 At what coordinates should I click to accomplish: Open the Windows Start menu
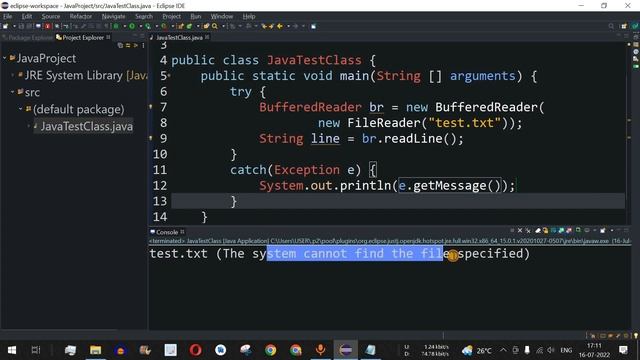pyautogui.click(x=12, y=350)
